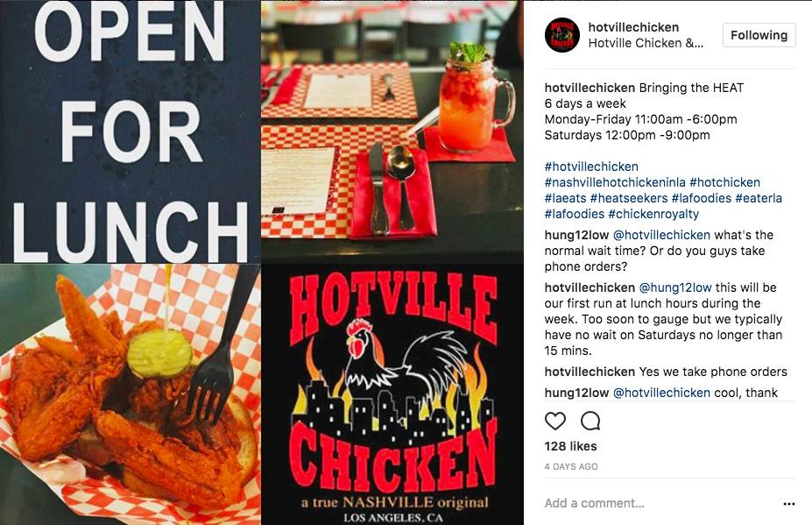This screenshot has height=525, width=812.
Task: View the 128 likes list
Action: coord(571,446)
